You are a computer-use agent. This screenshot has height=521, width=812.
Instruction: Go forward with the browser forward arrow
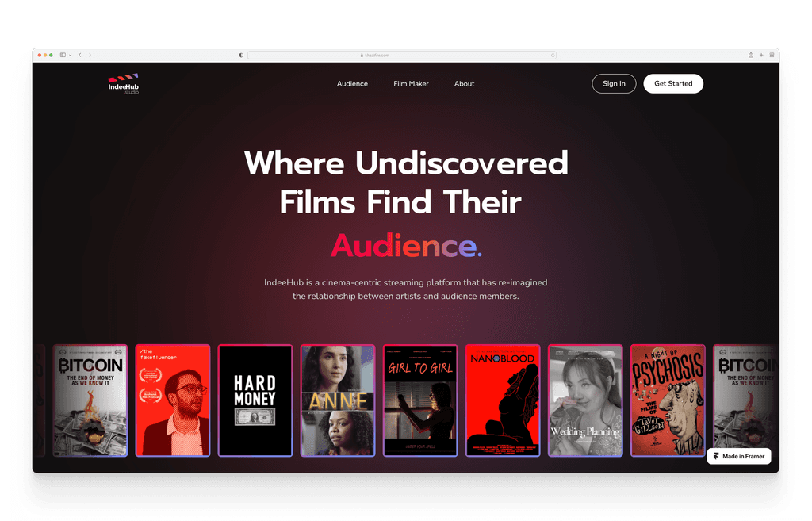(x=90, y=55)
